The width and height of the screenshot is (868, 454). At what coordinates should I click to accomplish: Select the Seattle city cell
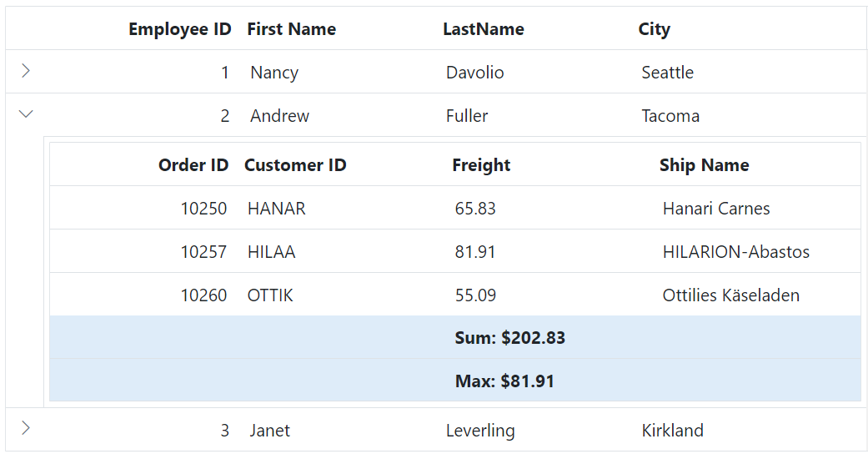pyautogui.click(x=667, y=73)
